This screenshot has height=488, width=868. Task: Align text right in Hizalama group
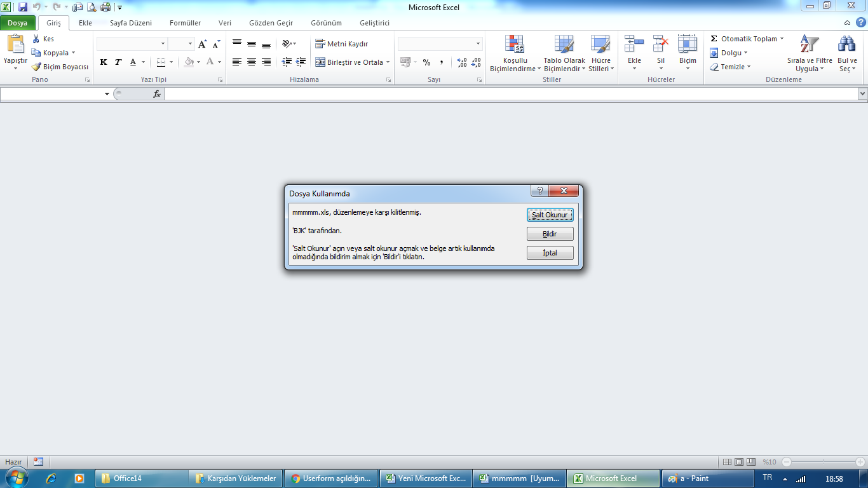(266, 62)
